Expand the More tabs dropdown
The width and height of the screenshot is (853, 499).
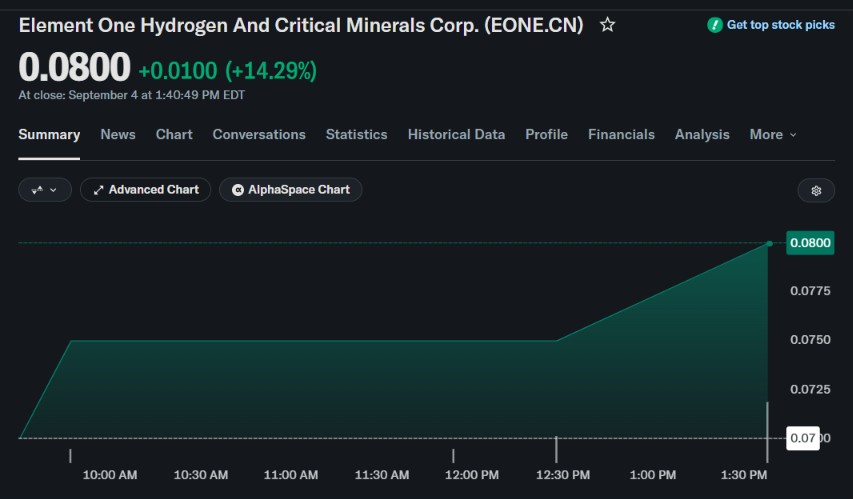(773, 134)
